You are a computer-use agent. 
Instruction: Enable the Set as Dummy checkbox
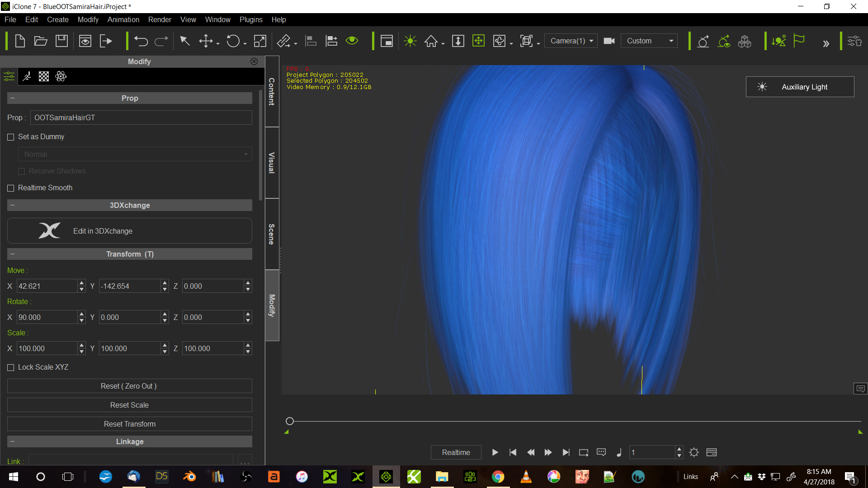pos(11,137)
